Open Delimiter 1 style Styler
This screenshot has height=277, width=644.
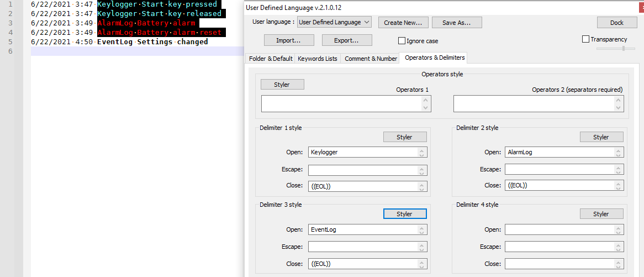405,137
